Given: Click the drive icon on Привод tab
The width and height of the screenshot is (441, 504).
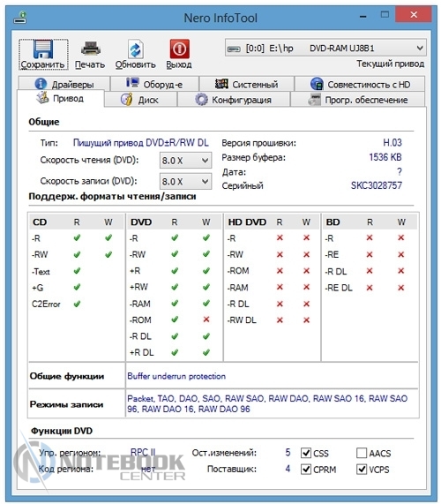Looking at the screenshot, I should 42,98.
